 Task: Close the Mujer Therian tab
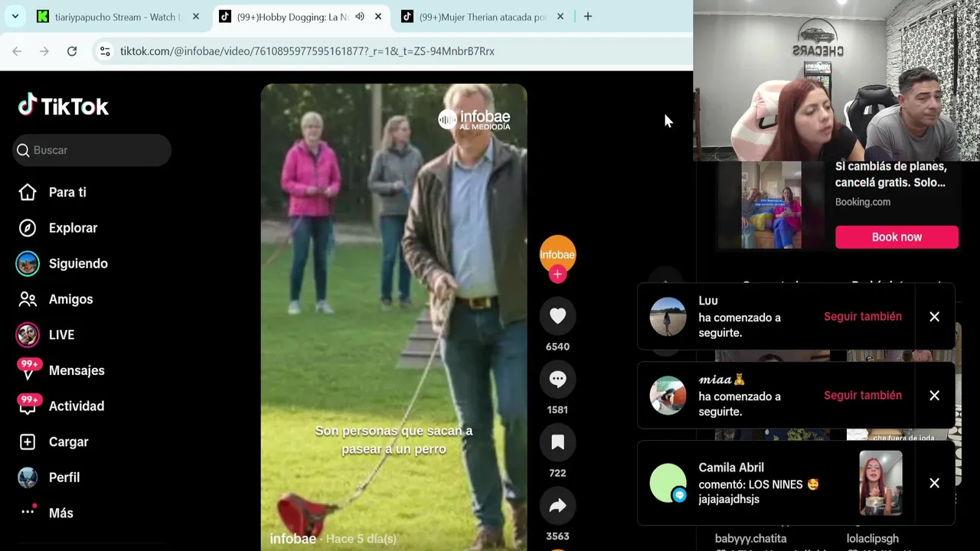560,16
